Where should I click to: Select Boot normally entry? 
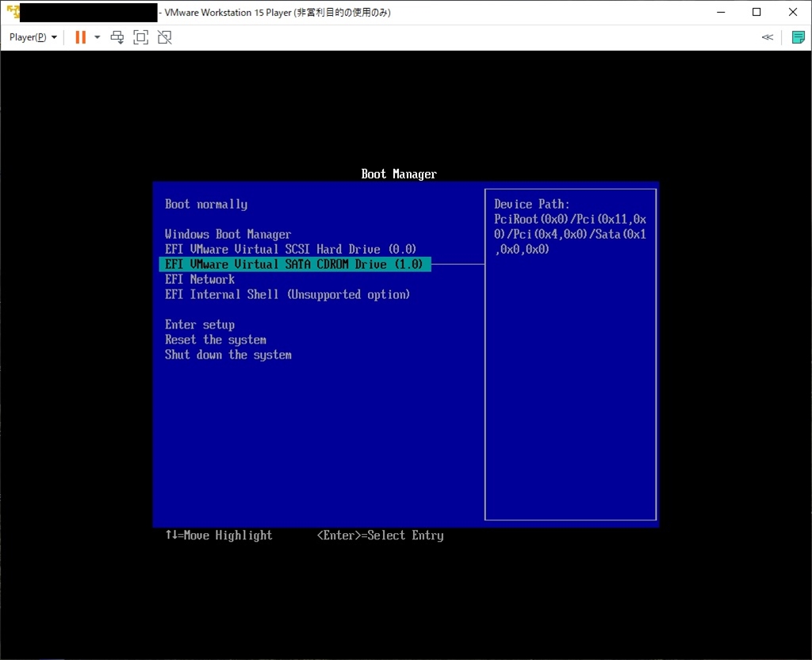coord(206,204)
